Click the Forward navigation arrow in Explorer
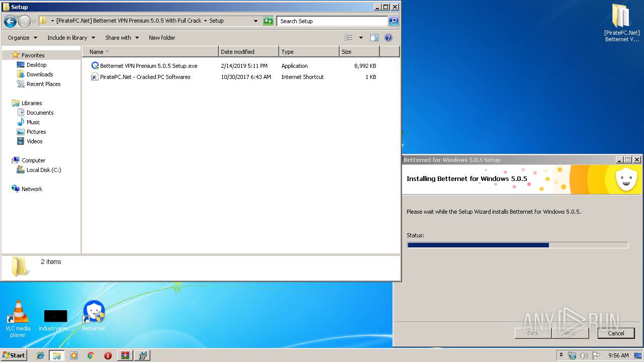The image size is (644, 362). pyautogui.click(x=24, y=21)
